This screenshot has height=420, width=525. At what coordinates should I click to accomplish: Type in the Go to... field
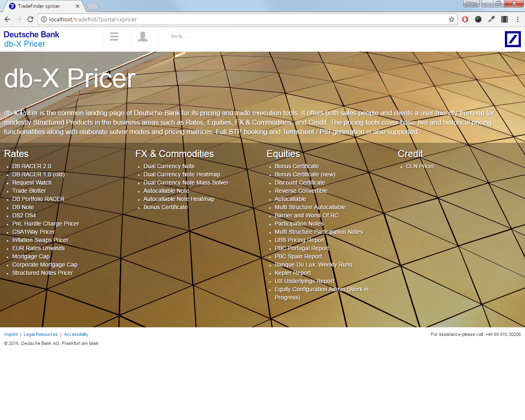click(200, 36)
